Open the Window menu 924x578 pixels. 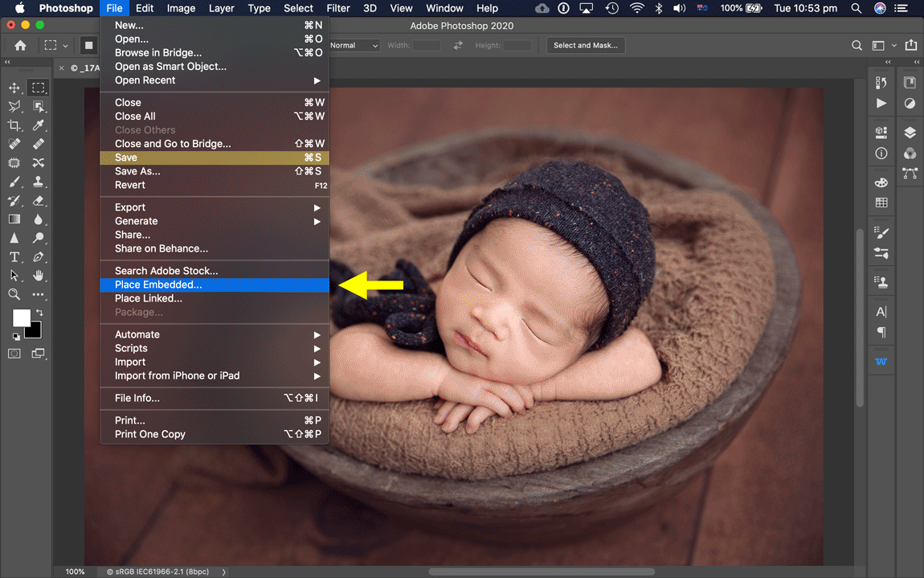444,8
